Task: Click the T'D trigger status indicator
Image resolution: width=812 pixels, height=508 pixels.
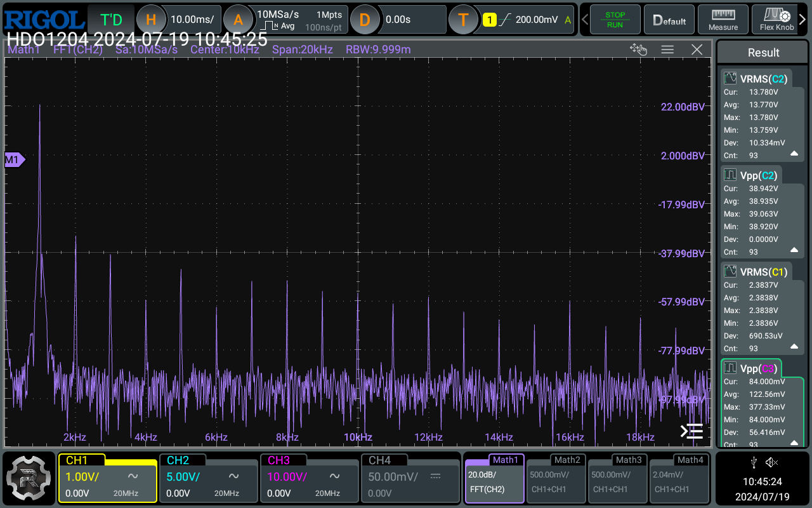Action: click(110, 20)
